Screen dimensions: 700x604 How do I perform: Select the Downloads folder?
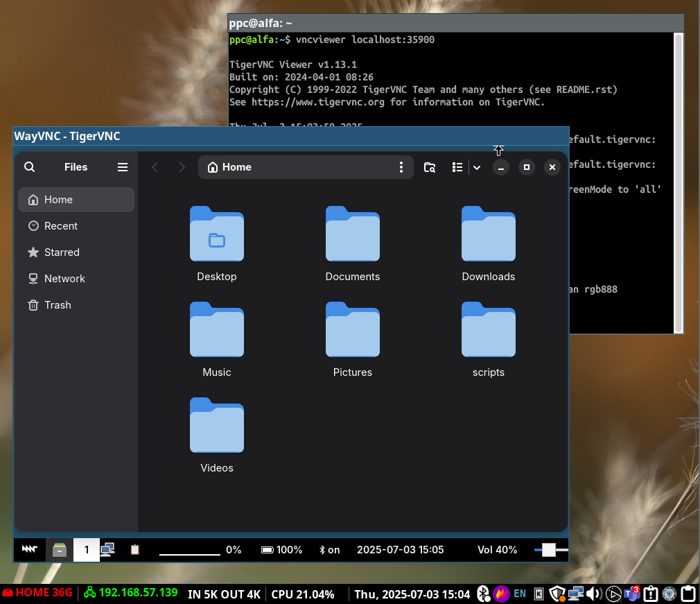489,234
